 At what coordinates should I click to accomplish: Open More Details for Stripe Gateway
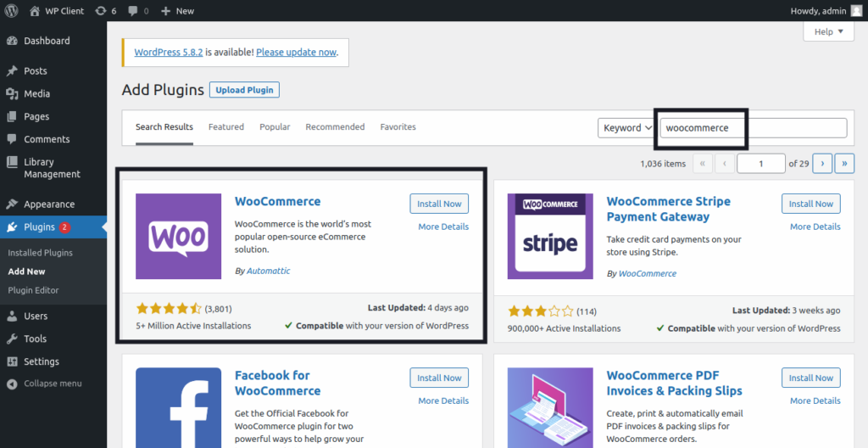[x=815, y=227]
